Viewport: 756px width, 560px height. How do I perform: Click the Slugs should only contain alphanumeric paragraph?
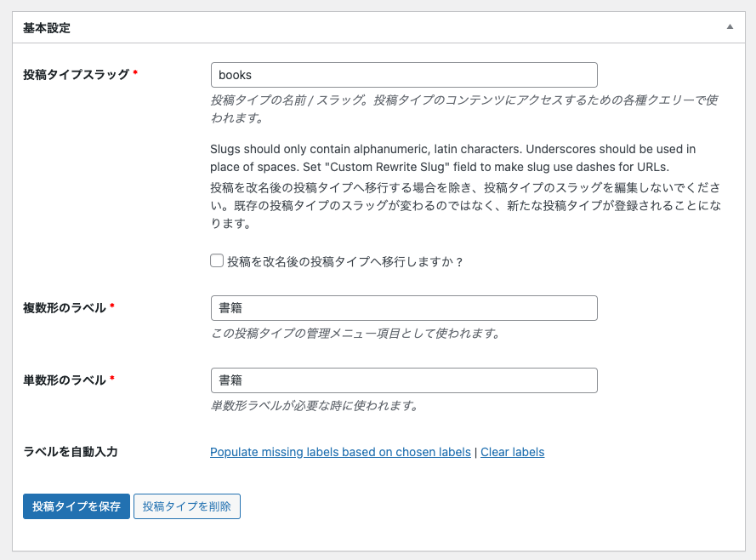tap(452, 157)
